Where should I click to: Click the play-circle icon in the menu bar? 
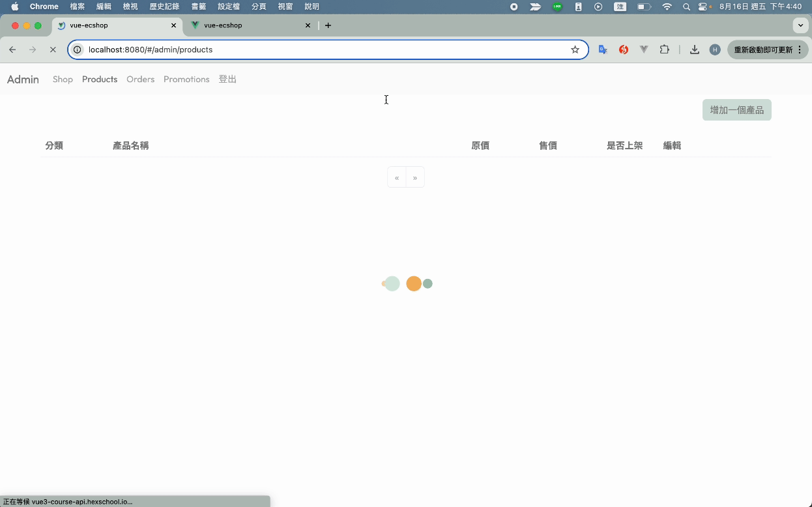coord(599,7)
